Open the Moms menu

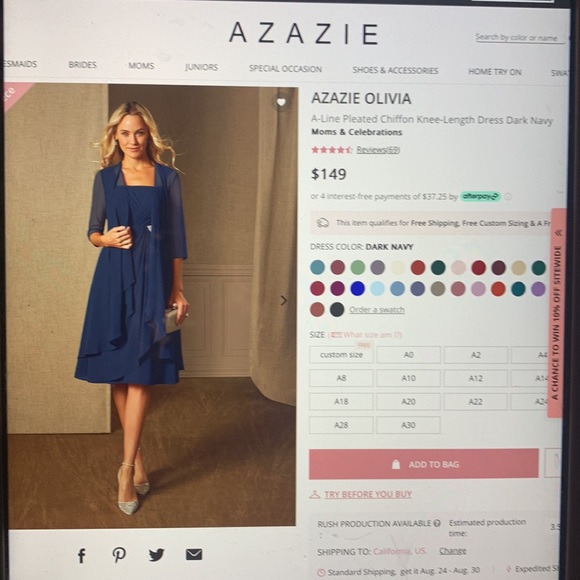tap(141, 65)
